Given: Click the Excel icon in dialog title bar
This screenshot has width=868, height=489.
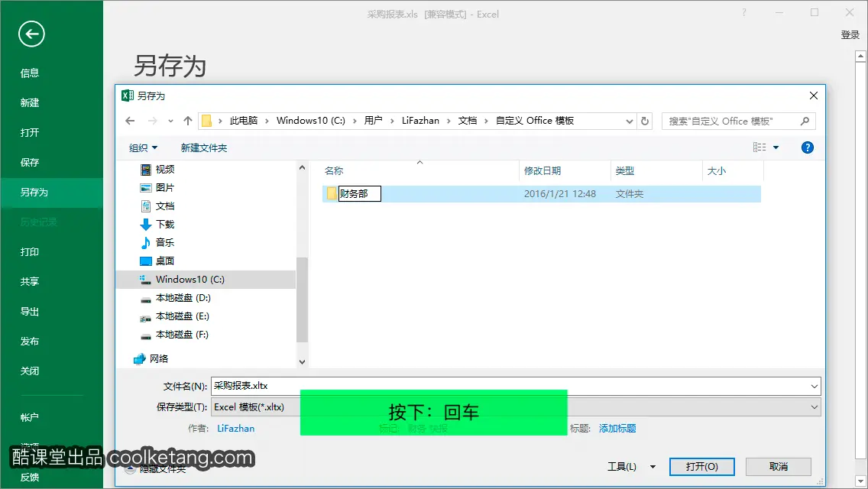Looking at the screenshot, I should point(128,96).
